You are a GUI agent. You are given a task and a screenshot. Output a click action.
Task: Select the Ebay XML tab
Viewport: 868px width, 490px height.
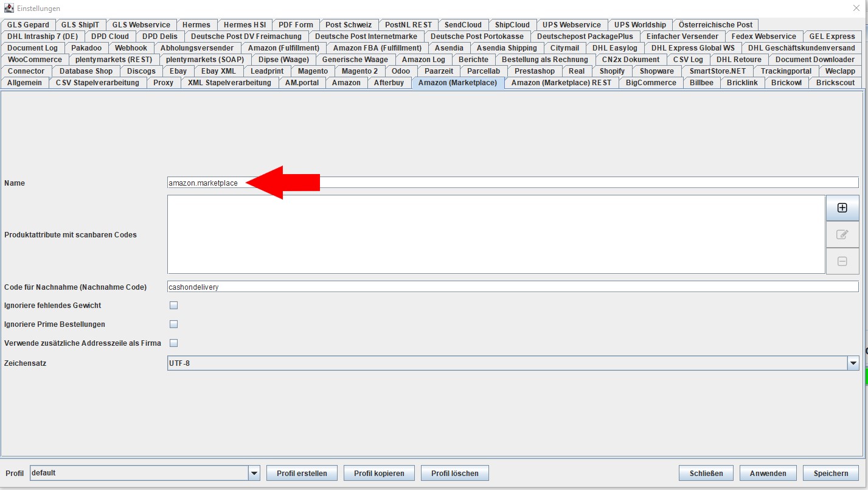[x=218, y=71]
